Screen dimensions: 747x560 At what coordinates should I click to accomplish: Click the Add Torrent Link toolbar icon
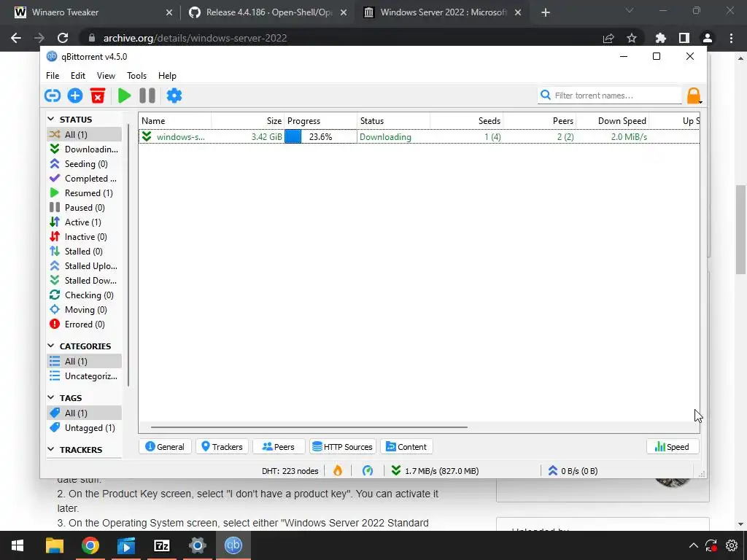click(x=53, y=96)
